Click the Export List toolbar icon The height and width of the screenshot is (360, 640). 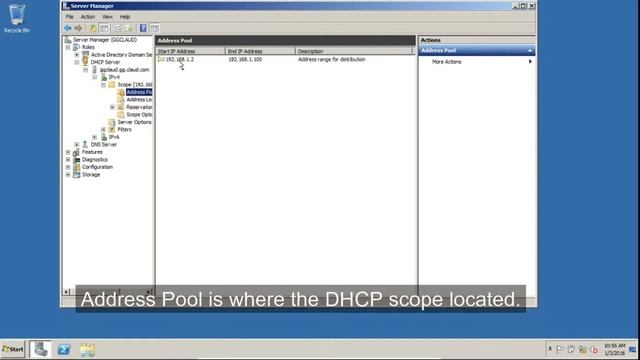129,28
